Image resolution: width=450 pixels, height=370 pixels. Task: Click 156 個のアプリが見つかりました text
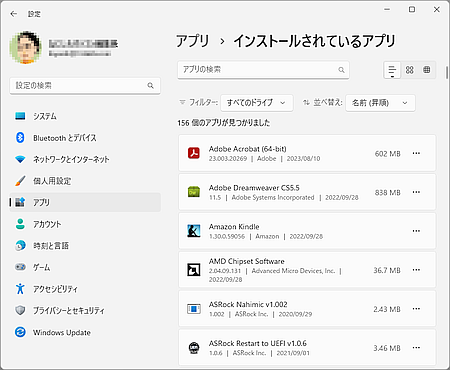[x=224, y=123]
